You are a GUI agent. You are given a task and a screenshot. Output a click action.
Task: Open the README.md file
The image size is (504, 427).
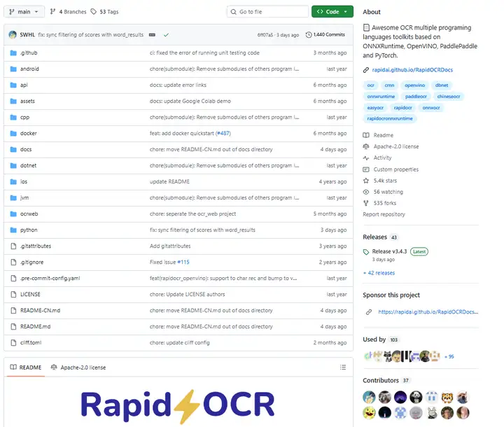tap(36, 326)
